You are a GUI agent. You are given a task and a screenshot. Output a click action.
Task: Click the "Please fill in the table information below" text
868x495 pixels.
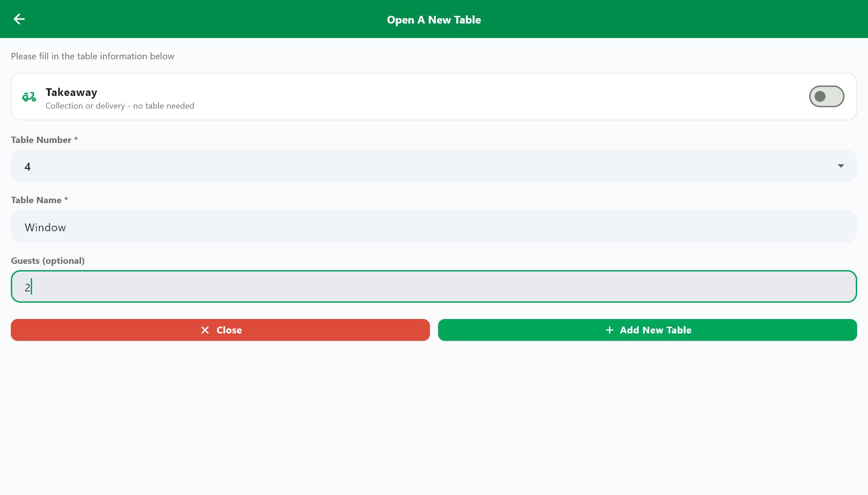click(93, 56)
